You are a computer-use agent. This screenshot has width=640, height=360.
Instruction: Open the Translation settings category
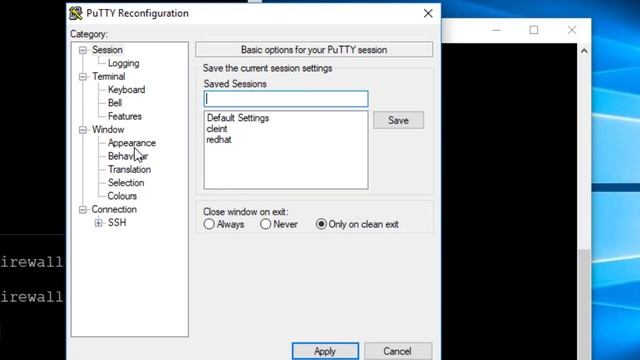click(129, 169)
